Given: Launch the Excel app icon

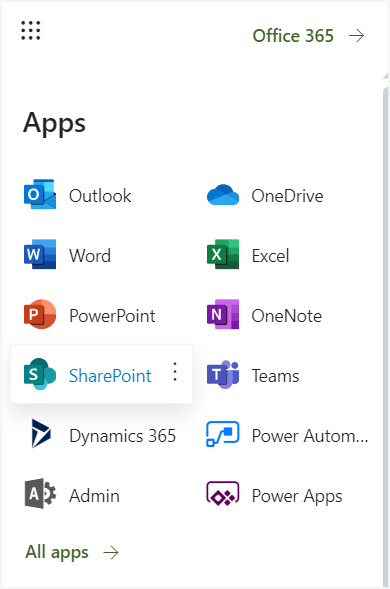Looking at the screenshot, I should click(x=223, y=254).
